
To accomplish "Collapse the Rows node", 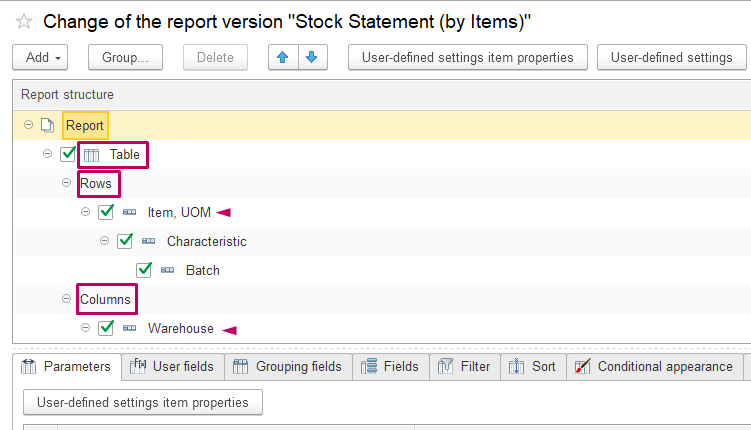I will pos(67,183).
